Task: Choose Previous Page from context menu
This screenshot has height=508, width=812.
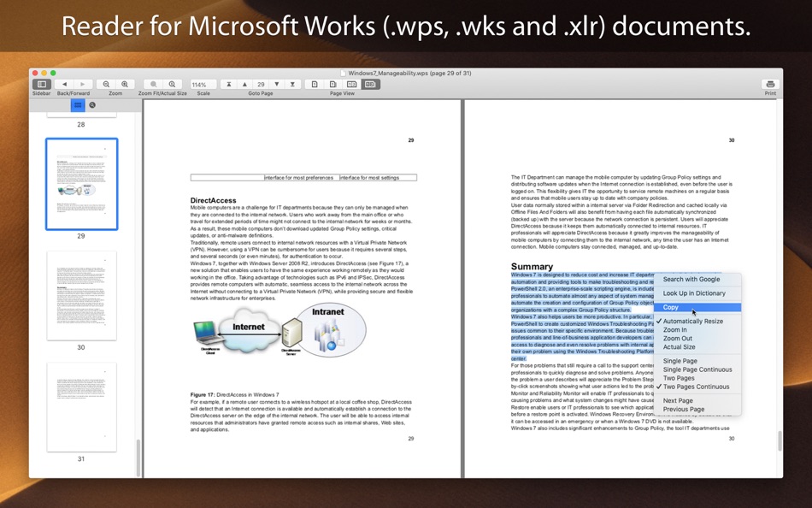Action: point(697,410)
